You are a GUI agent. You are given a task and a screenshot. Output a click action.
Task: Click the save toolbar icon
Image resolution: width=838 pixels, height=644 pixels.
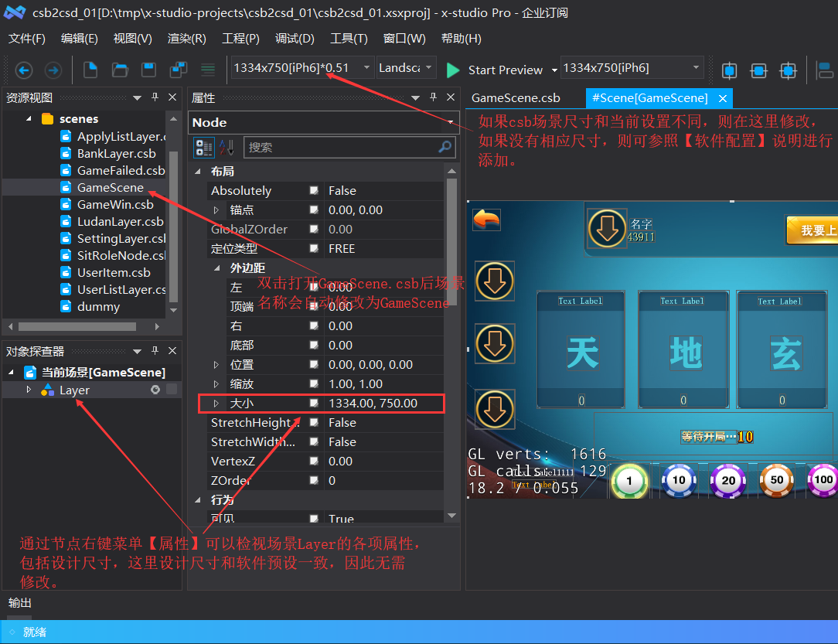tap(148, 70)
